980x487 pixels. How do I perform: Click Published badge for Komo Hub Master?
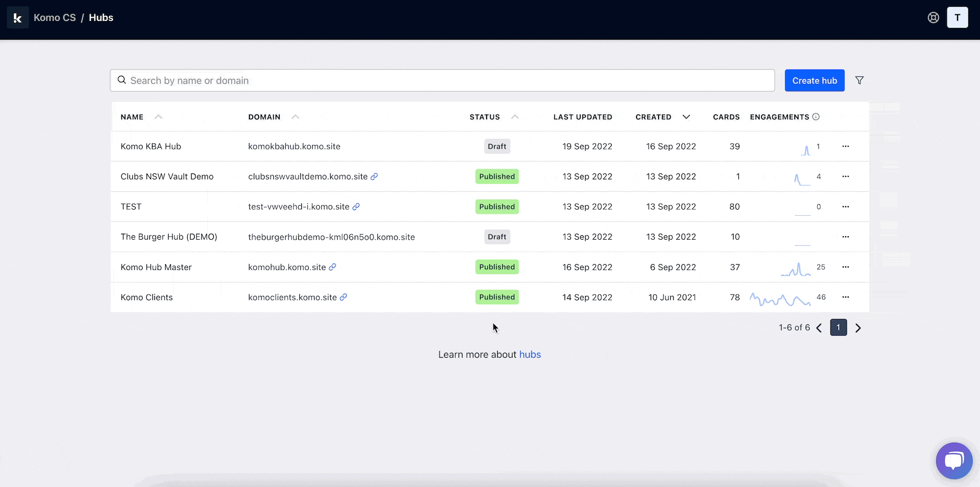497,267
